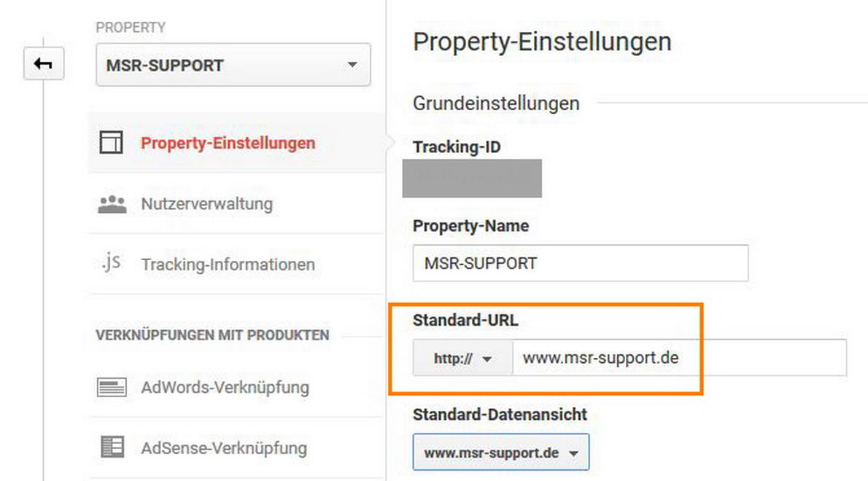Click the Nutzerverwaltung people icon
Image resolution: width=868 pixels, height=481 pixels.
(x=112, y=203)
